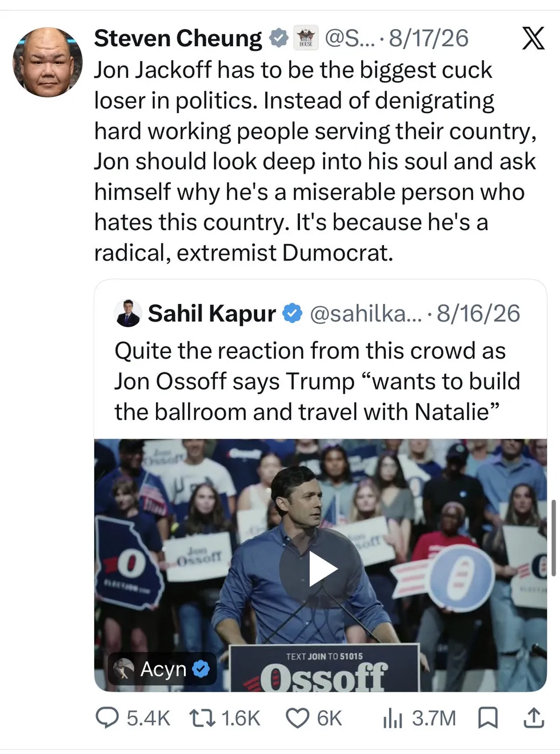
Task: Open the share arrow icon
Action: coord(534,717)
